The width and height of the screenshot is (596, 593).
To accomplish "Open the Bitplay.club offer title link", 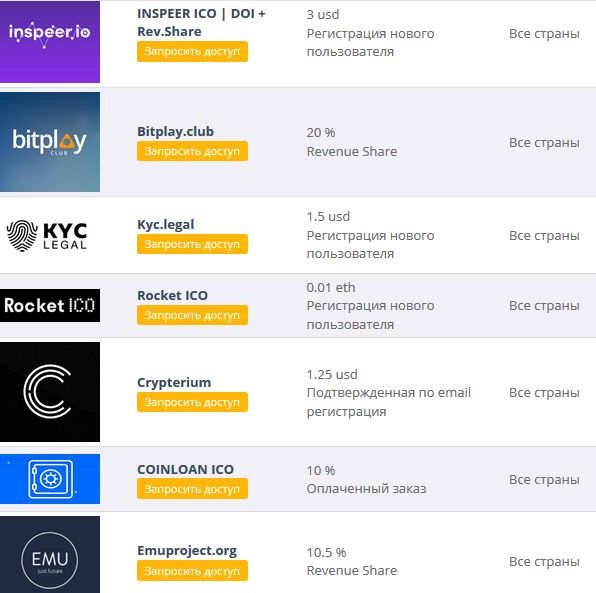I will click(x=175, y=132).
